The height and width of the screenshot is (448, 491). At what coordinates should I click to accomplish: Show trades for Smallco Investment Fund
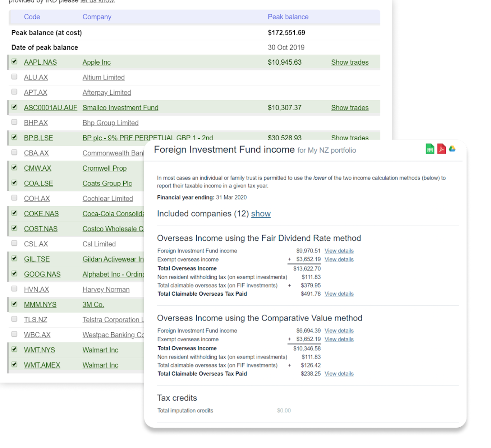pos(350,108)
